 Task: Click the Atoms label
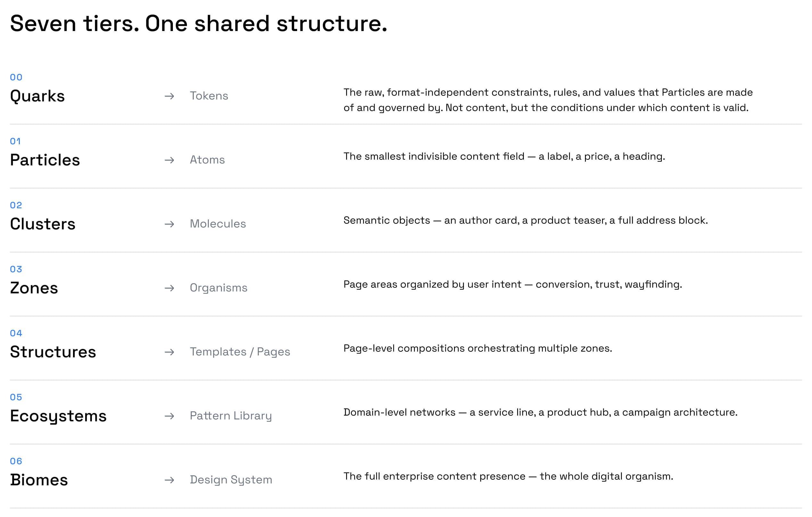point(207,160)
